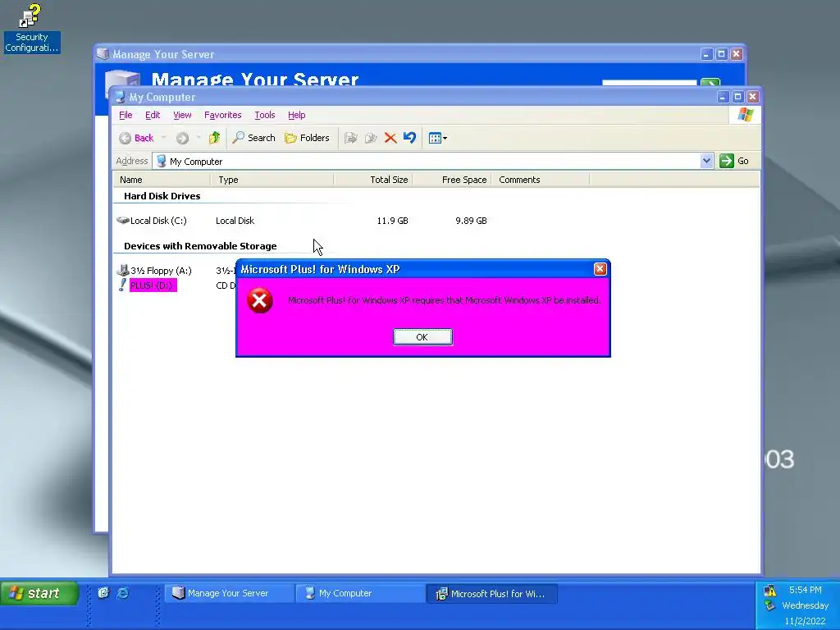Image resolution: width=840 pixels, height=630 pixels.
Task: Open the Help menu
Action: coord(296,115)
